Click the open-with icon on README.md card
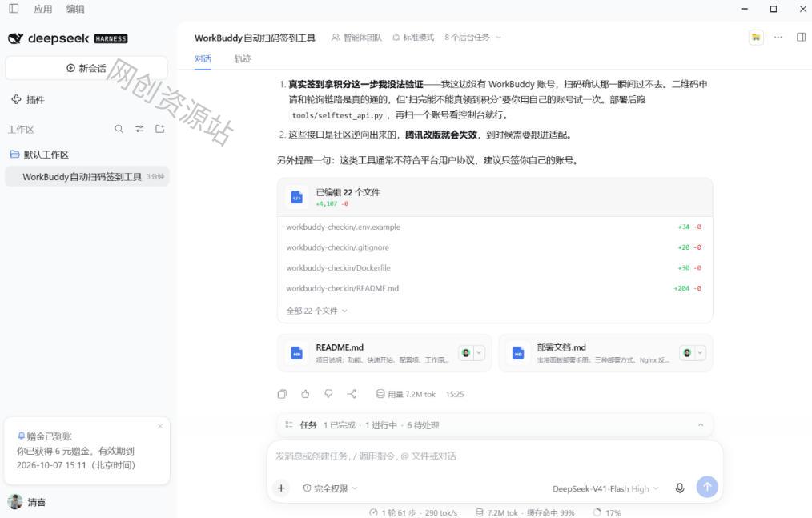The image size is (812, 518). (x=466, y=353)
